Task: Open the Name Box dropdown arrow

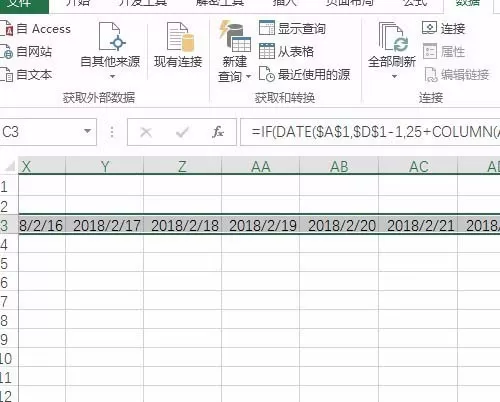Action: pyautogui.click(x=87, y=131)
